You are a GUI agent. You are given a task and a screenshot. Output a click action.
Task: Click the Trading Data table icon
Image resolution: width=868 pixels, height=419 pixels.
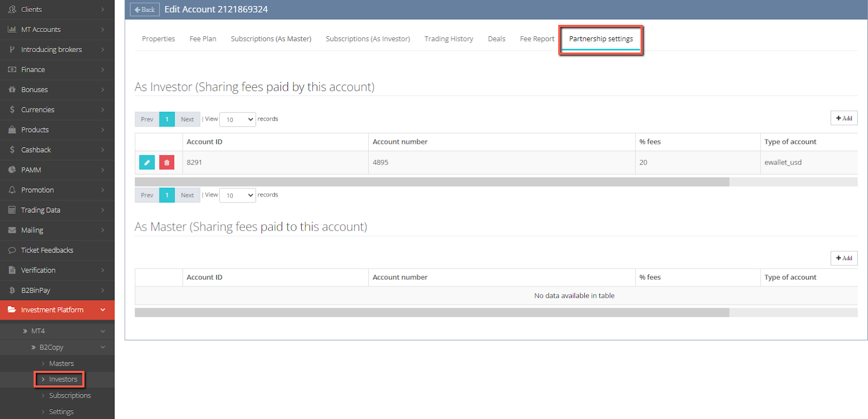(x=12, y=210)
